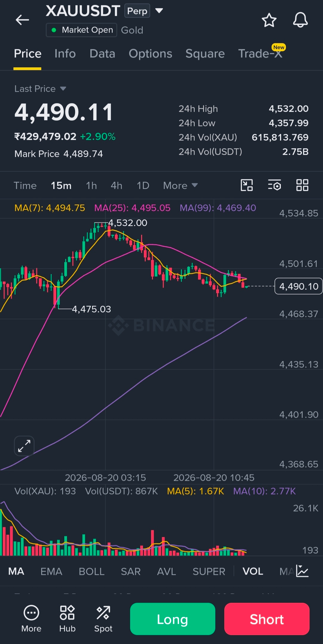This screenshot has height=644, width=323.
Task: Open the Hub icon
Action: click(67, 618)
